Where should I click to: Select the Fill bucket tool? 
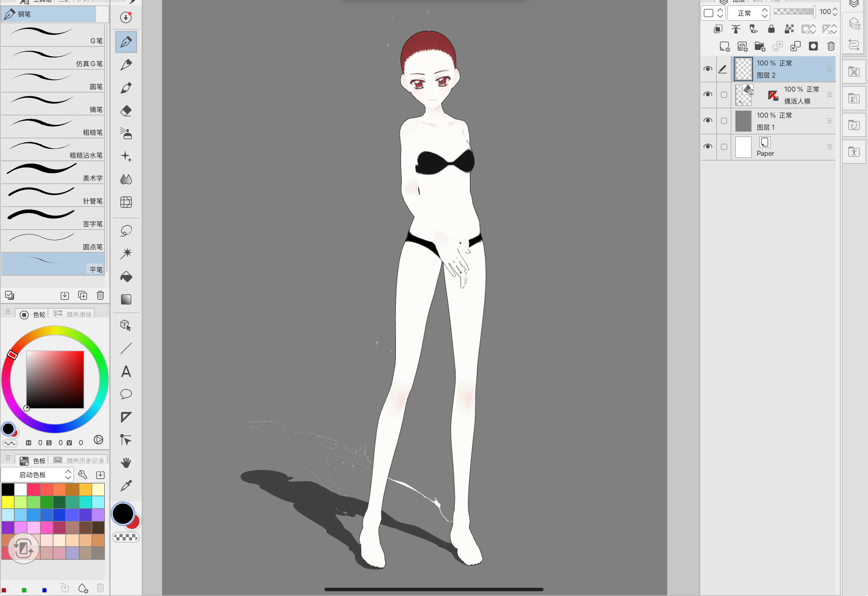pyautogui.click(x=126, y=277)
